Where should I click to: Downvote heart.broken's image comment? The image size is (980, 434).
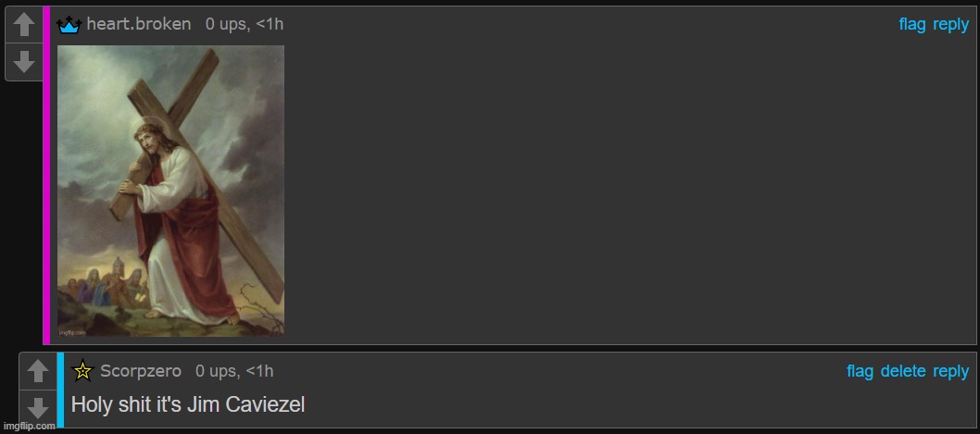24,62
